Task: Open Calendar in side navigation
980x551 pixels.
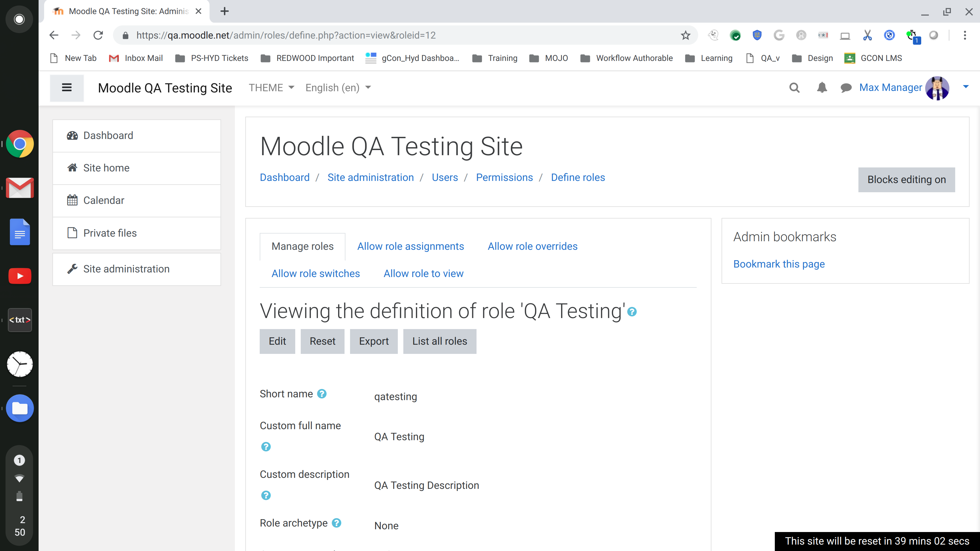Action: click(137, 201)
